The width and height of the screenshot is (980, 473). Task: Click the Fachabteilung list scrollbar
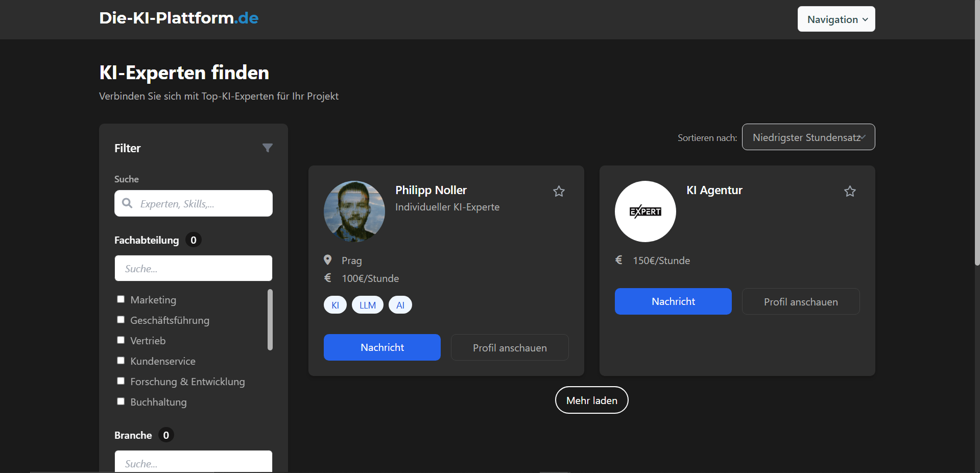270,320
